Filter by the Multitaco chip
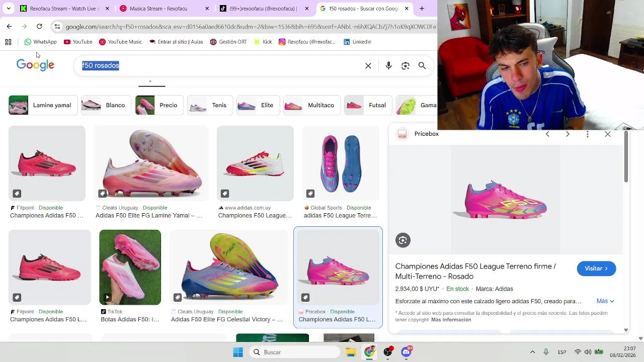644x362 pixels. pyautogui.click(x=311, y=105)
